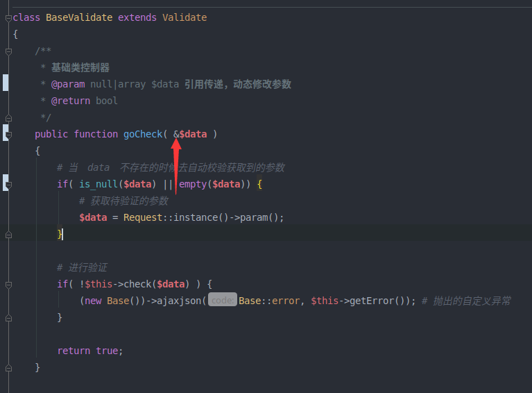This screenshot has height=393, width=532.
Task: Click the 获取待验证的参数 comment
Action: click(124, 201)
